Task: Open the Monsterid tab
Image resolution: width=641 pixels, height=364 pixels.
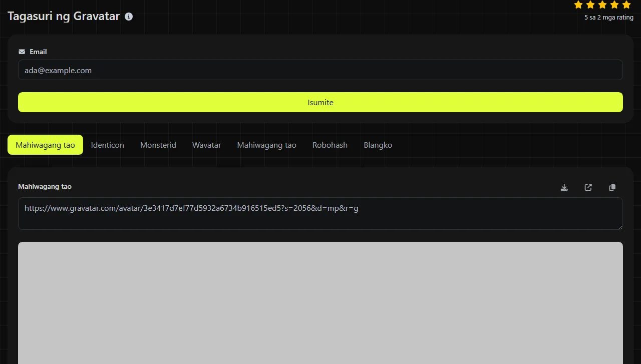Action: [158, 145]
